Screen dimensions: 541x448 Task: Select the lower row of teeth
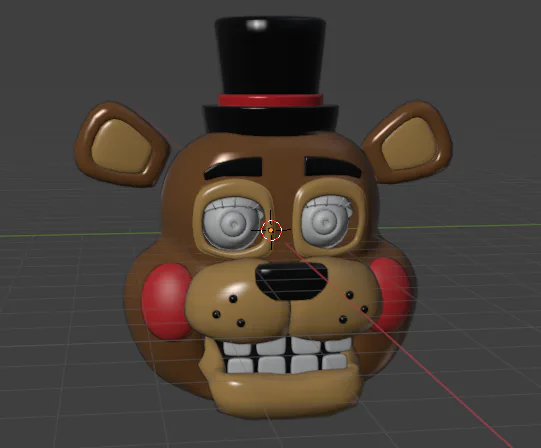285,364
